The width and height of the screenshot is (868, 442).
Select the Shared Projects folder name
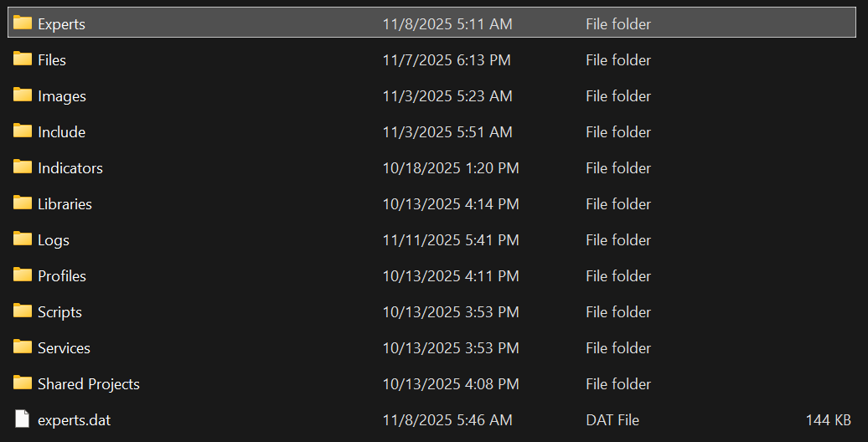coord(88,383)
